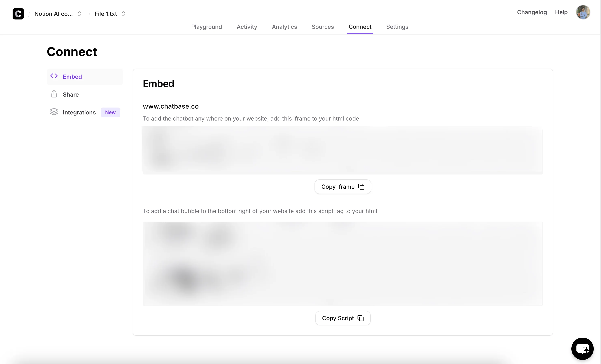Click the Integrations layers icon
The width and height of the screenshot is (601, 364).
click(54, 112)
